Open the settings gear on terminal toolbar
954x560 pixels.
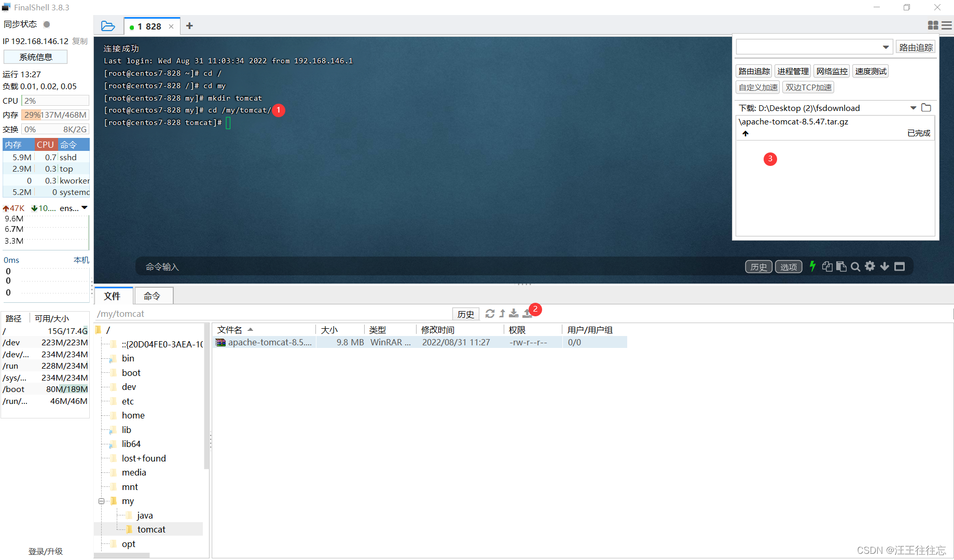870,266
